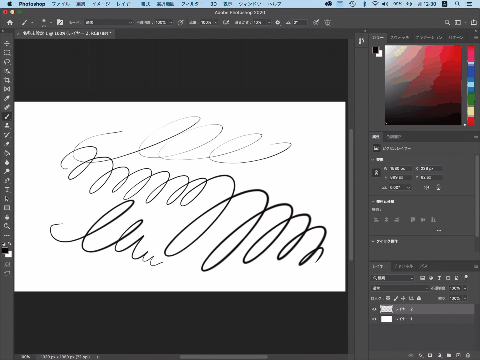Viewport: 480px width, 360px height.
Task: Select the History Brush tool
Action: click(7, 135)
